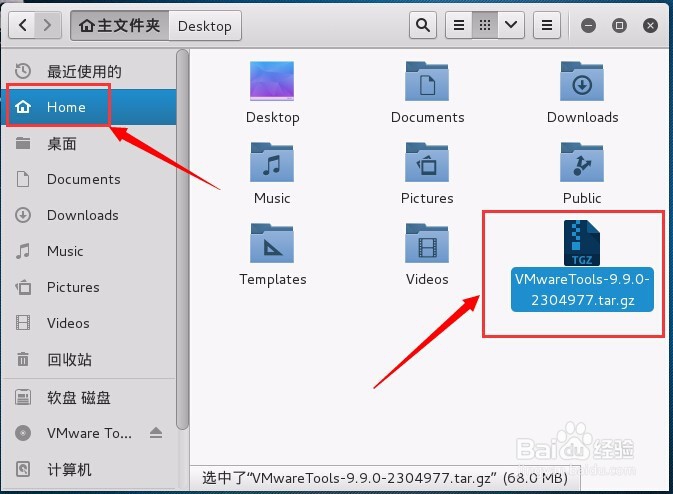
Task: Open Music in the sidebar
Action: [x=90, y=251]
